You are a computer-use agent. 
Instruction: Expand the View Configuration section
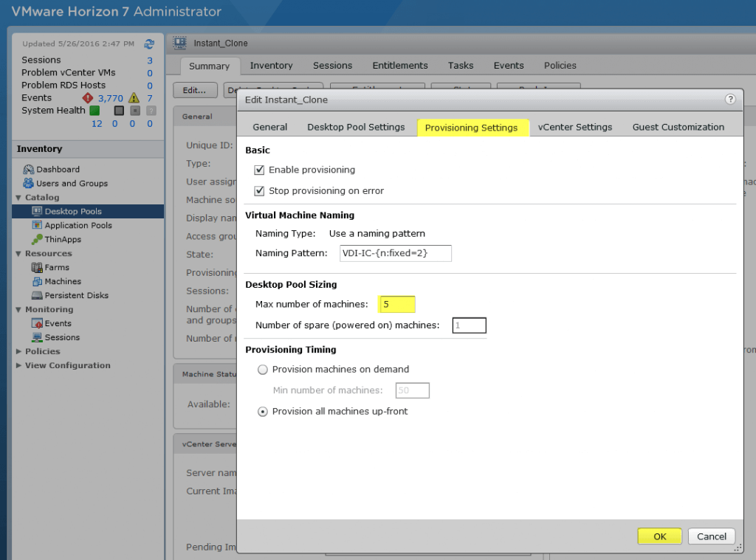(x=18, y=365)
